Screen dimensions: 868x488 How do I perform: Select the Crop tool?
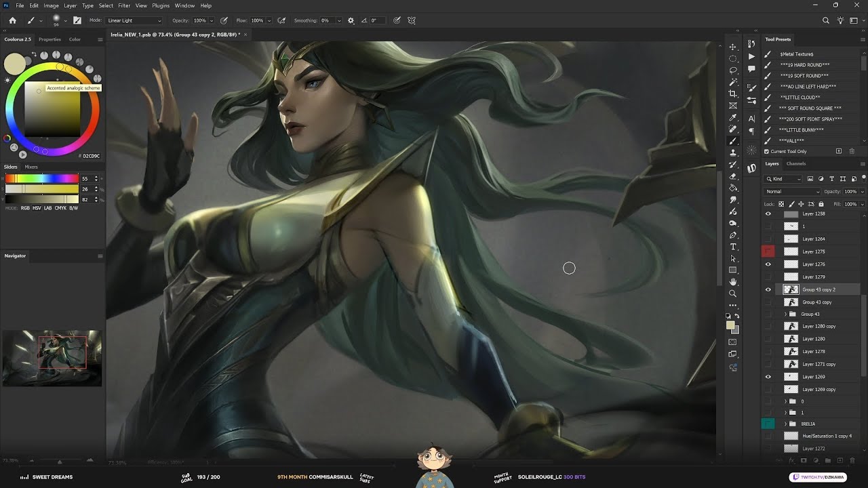pyautogui.click(x=732, y=94)
